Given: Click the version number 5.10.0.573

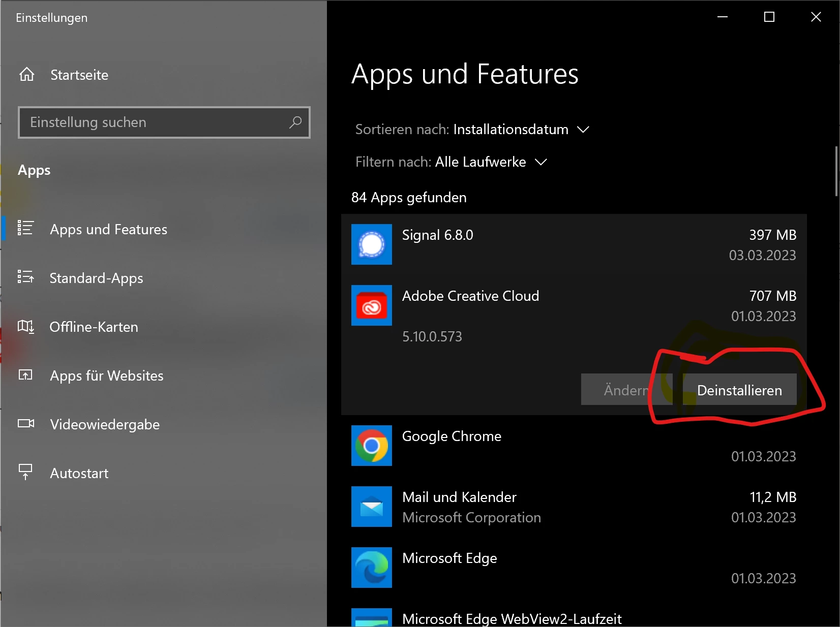Looking at the screenshot, I should point(432,336).
